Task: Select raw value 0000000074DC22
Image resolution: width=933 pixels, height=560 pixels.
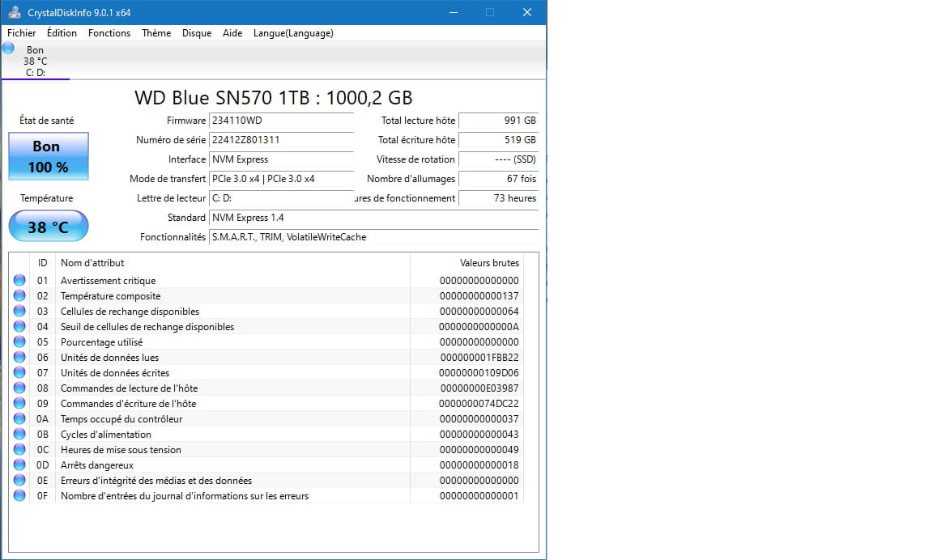Action: click(x=479, y=404)
